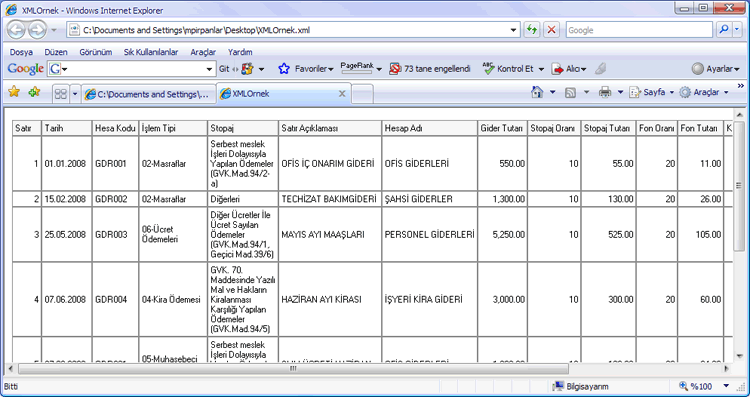The height and width of the screenshot is (397, 750).
Task: Click the Google toolbar logo
Action: click(25, 69)
